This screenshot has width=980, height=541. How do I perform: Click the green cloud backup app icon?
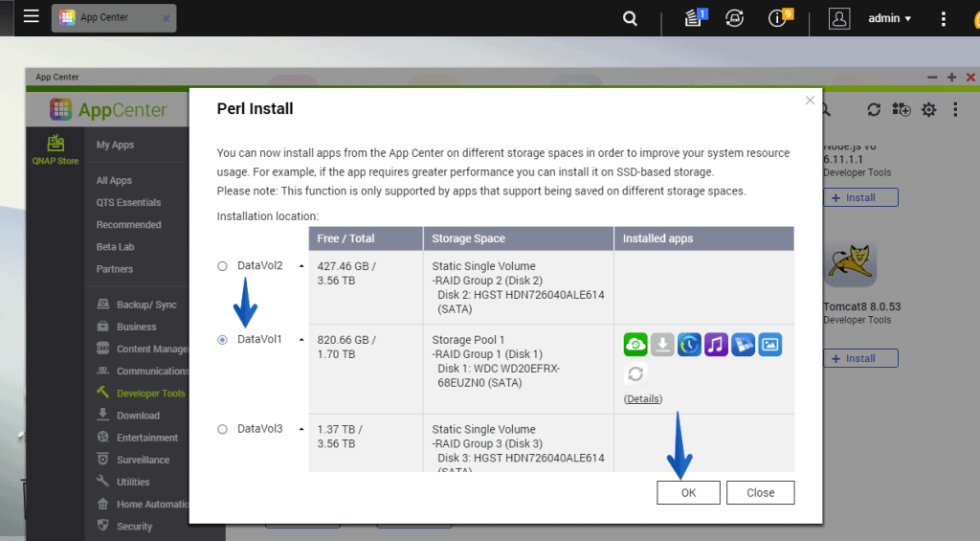635,345
